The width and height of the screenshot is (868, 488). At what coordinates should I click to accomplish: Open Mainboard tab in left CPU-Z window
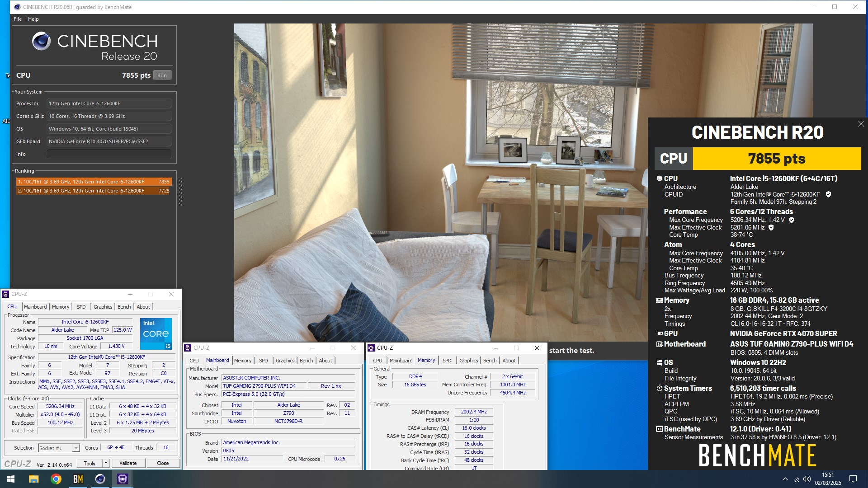35,307
